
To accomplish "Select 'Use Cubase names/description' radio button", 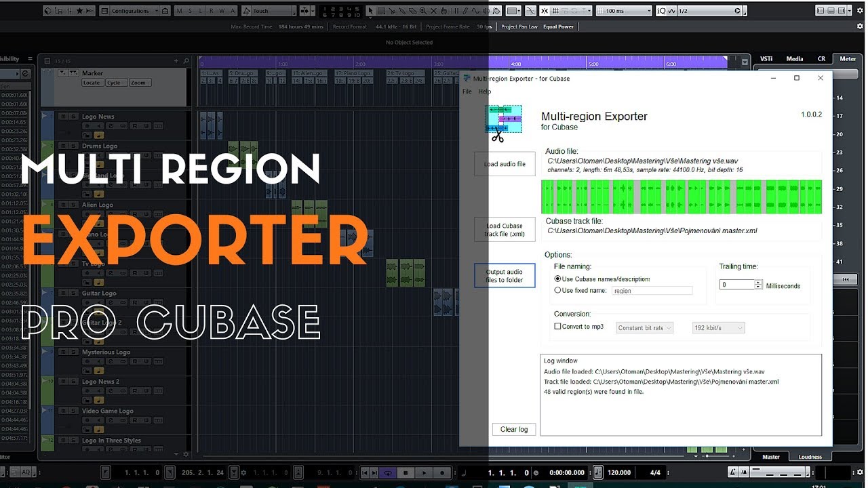I will point(557,279).
